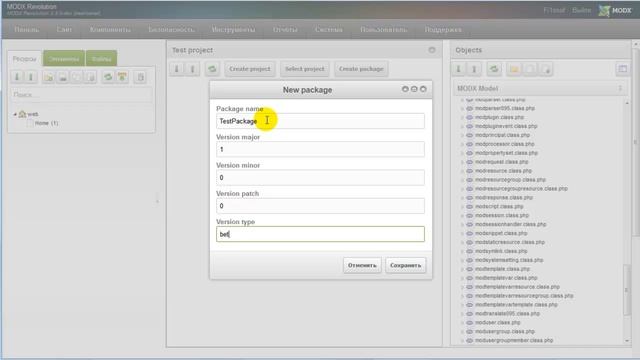Click the Select project button
640x360 pixels.
coord(304,69)
